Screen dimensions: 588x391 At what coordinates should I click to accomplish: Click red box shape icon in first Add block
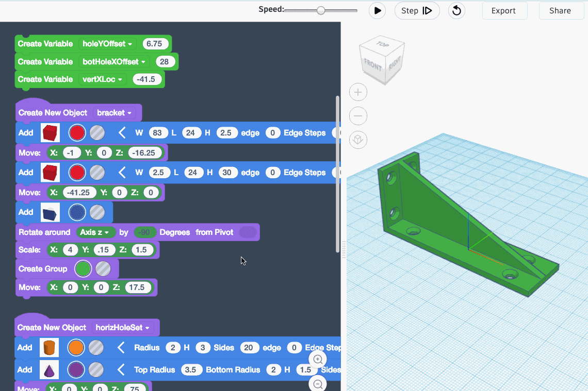coord(50,133)
